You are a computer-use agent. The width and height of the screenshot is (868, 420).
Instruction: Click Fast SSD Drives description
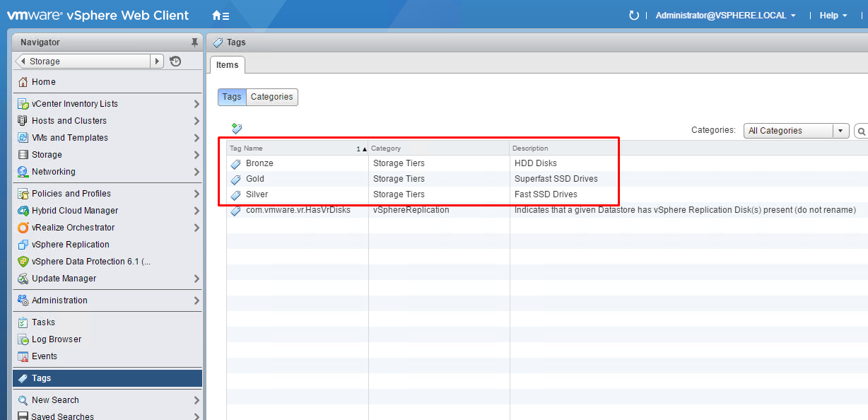coord(546,194)
